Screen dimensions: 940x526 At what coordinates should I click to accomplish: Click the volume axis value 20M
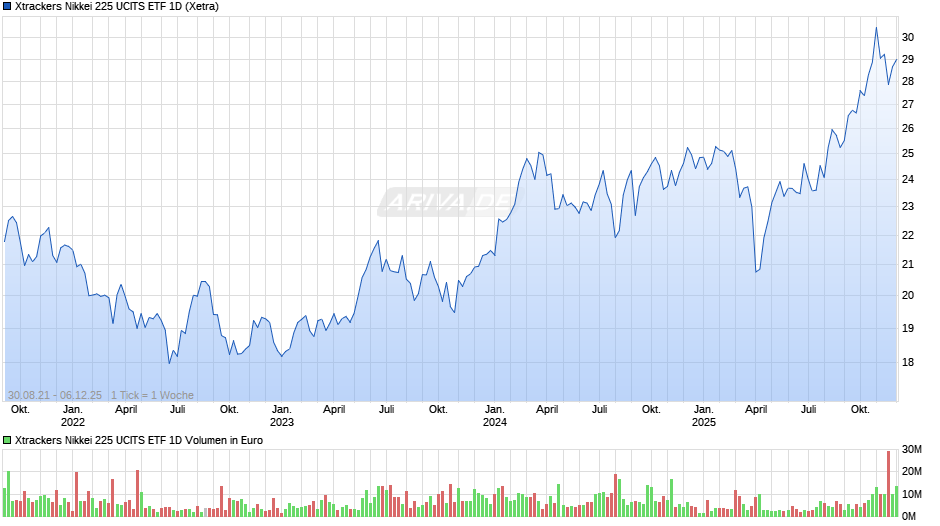click(911, 471)
